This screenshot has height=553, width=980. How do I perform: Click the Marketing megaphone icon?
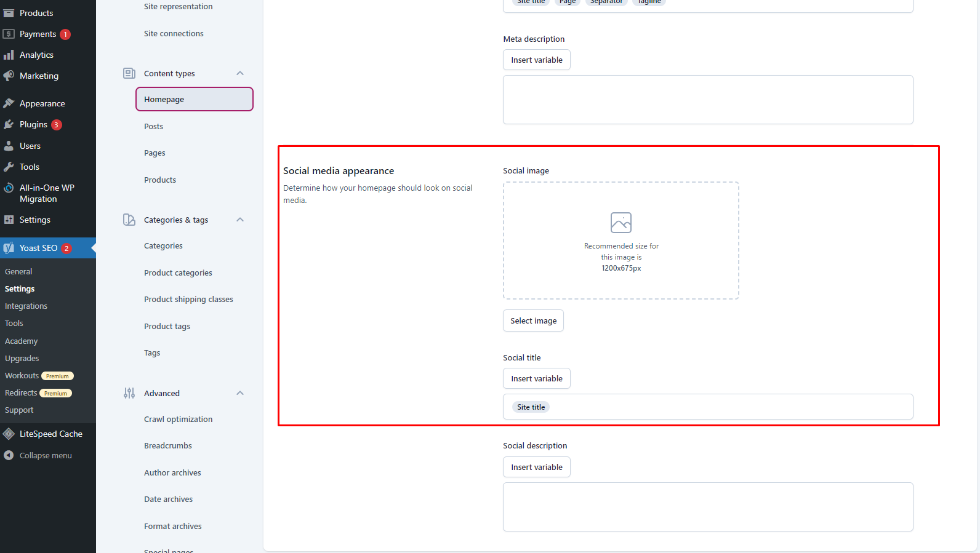(x=9, y=76)
